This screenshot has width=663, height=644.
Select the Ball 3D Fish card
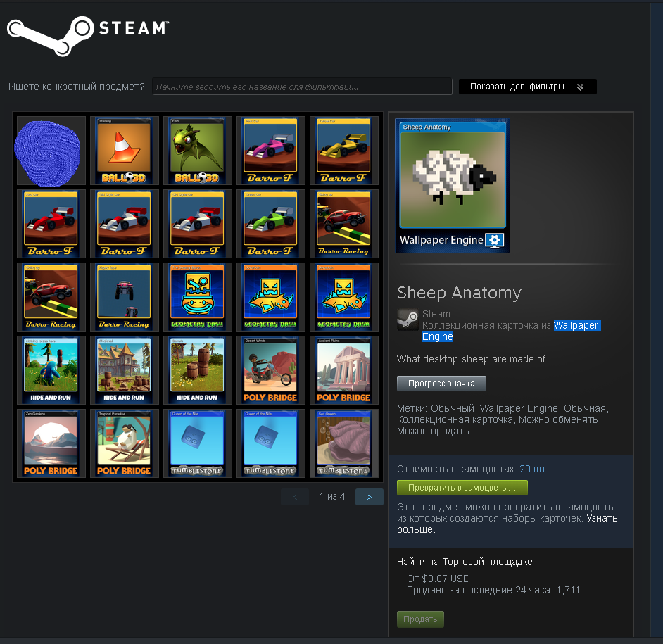click(198, 151)
